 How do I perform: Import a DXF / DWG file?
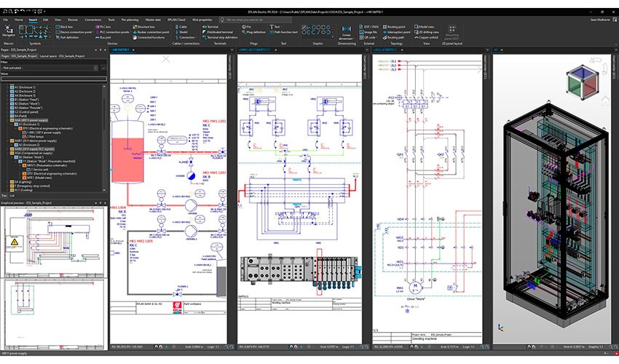pyautogui.click(x=369, y=27)
